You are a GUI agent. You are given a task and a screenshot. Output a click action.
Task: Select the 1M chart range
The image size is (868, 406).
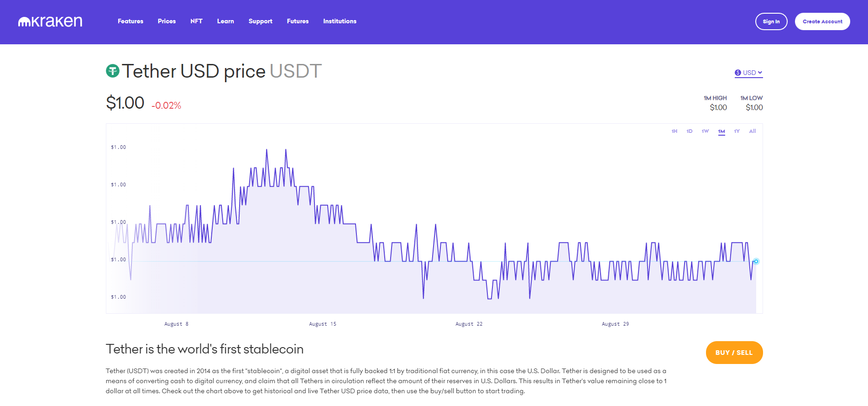point(721,132)
